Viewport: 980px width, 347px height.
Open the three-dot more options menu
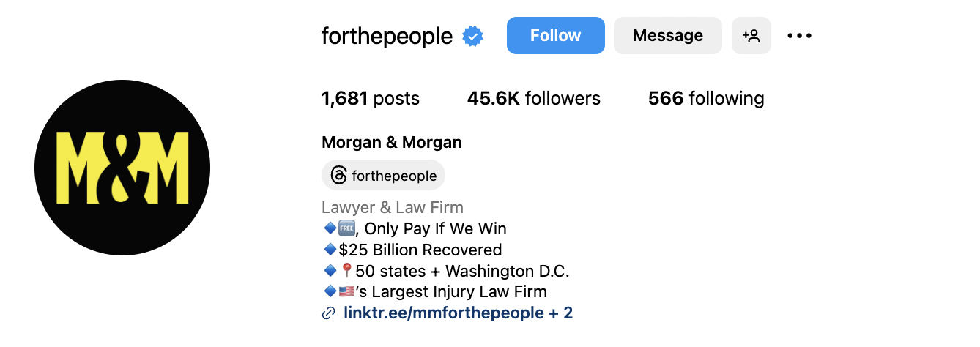(x=800, y=35)
